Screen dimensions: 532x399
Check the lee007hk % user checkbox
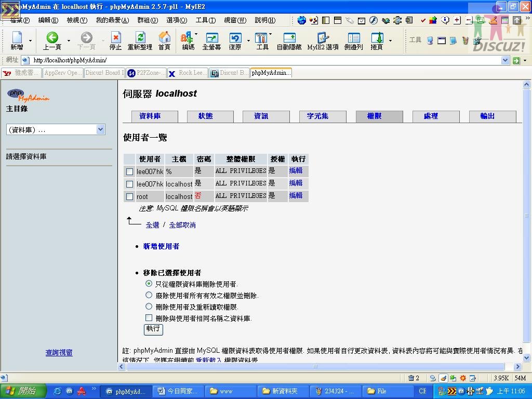(x=129, y=171)
